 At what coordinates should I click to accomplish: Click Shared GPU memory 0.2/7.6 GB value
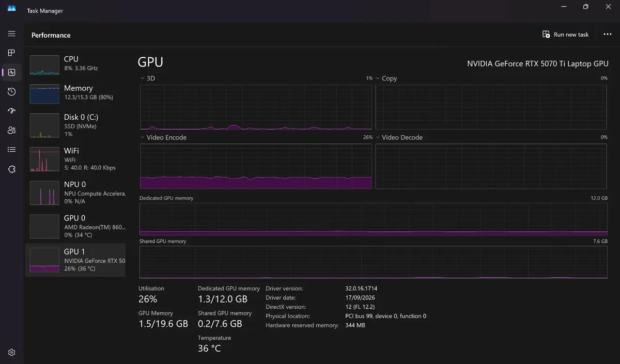pos(220,324)
